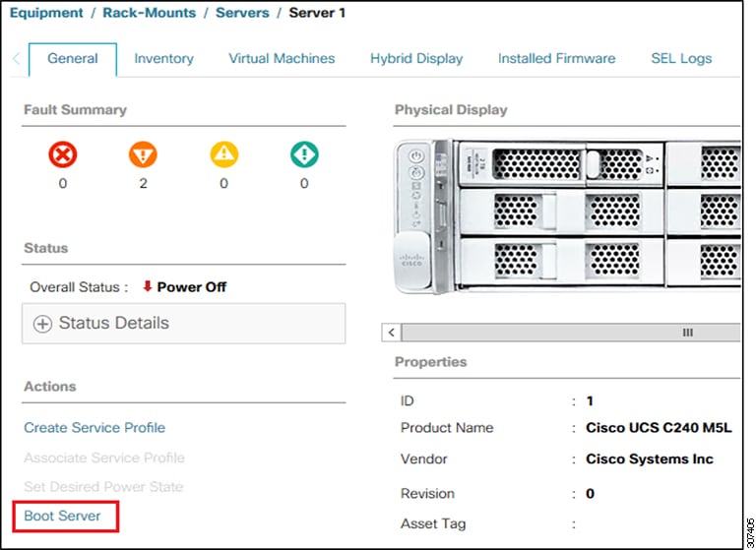Click the critical faults red icon
The width and height of the screenshot is (756, 550).
(x=63, y=154)
